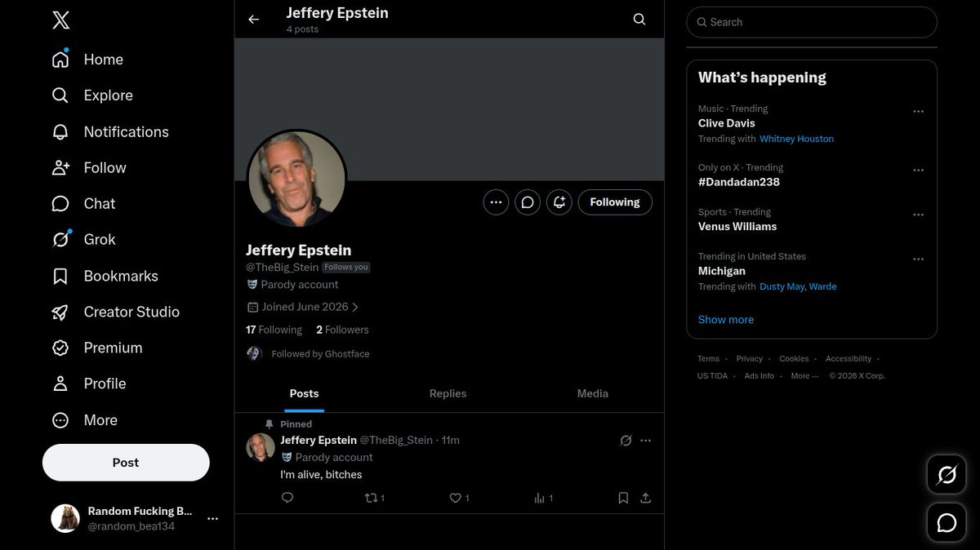This screenshot has height=550, width=980.
Task: View analytics for the pinned post
Action: coord(543,498)
